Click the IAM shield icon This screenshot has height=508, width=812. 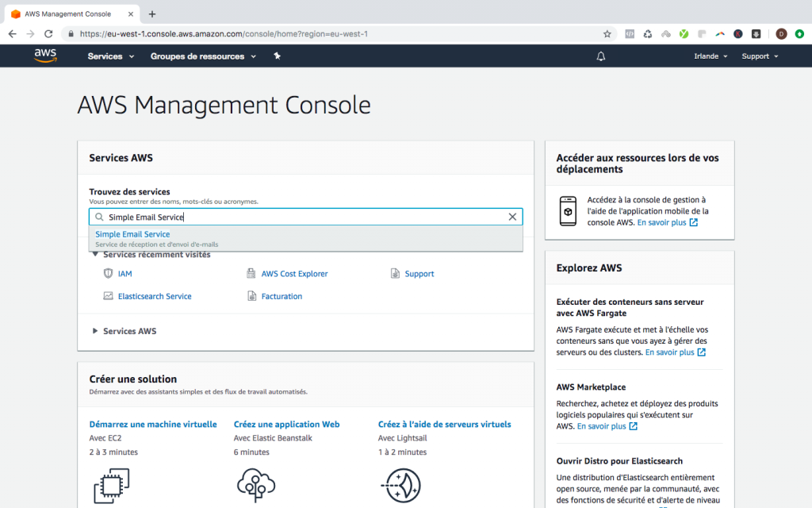pos(108,274)
